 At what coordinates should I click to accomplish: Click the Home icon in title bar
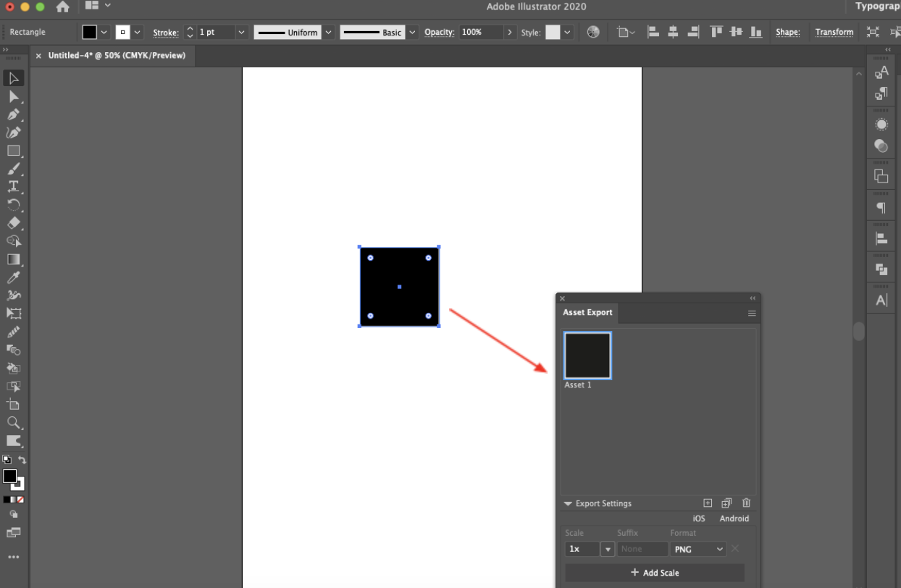[x=63, y=7]
